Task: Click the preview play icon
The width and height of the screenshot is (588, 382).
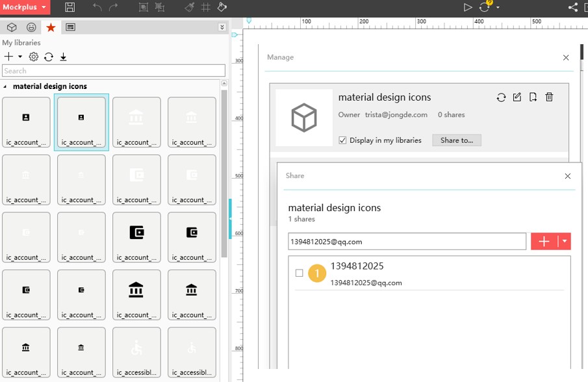Action: tap(467, 7)
